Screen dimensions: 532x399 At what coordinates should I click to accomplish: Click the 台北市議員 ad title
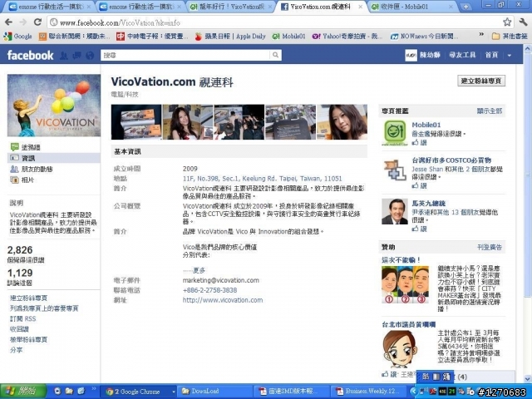pos(408,325)
